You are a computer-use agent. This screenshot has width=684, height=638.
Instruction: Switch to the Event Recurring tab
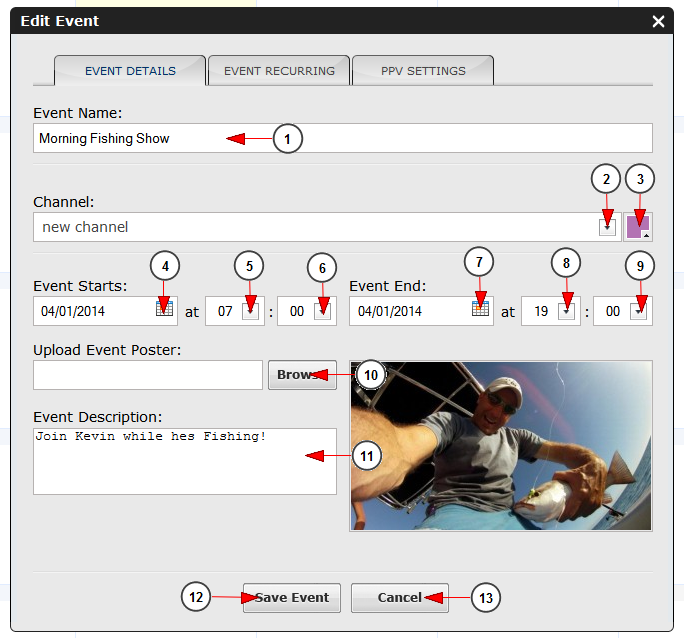click(x=279, y=71)
